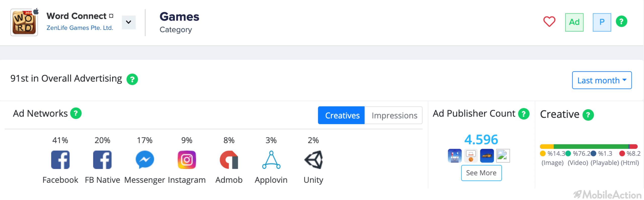
Task: Open the Unity ad network icon
Action: (313, 160)
